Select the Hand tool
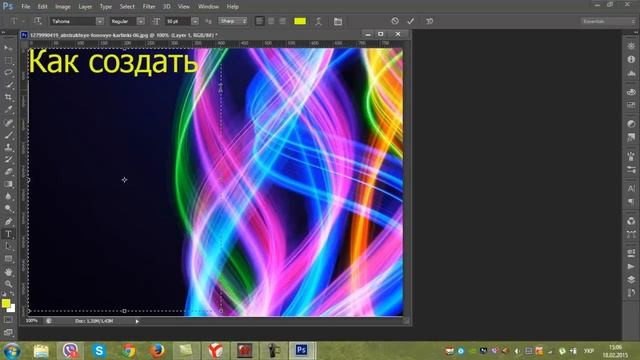Viewport: 640px width, 360px height. 8,271
